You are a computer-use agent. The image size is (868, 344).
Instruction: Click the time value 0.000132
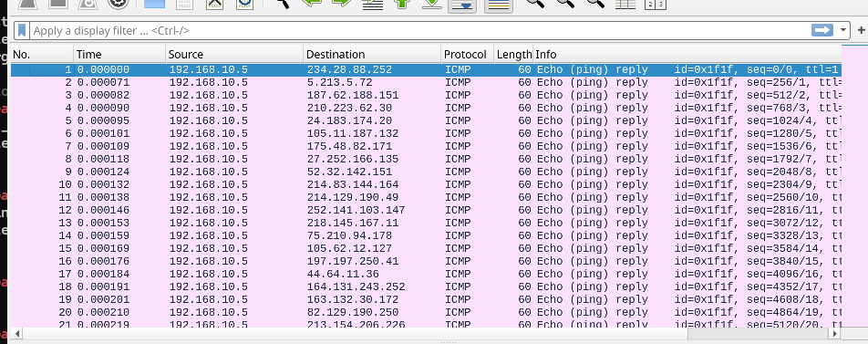(103, 184)
